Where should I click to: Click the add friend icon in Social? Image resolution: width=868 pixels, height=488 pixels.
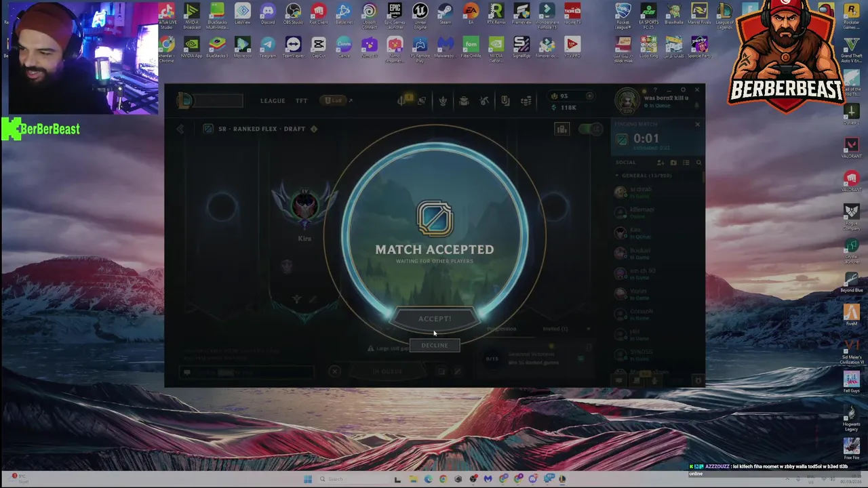(660, 163)
